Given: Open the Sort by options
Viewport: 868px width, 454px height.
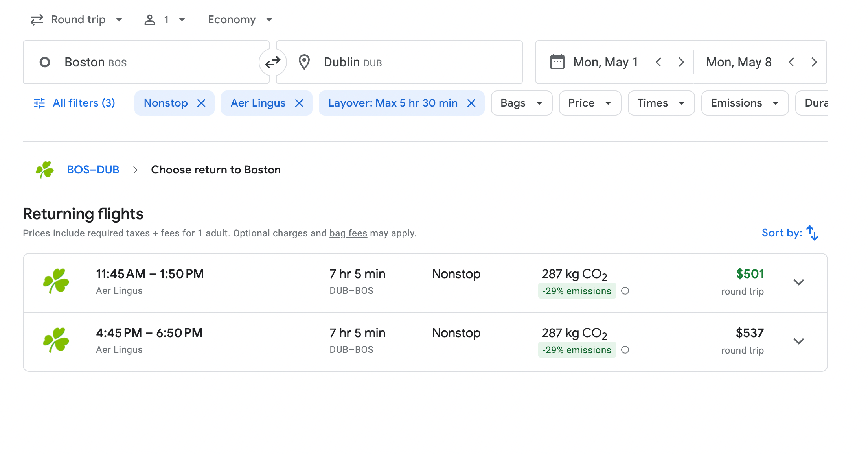Looking at the screenshot, I should click(x=790, y=233).
